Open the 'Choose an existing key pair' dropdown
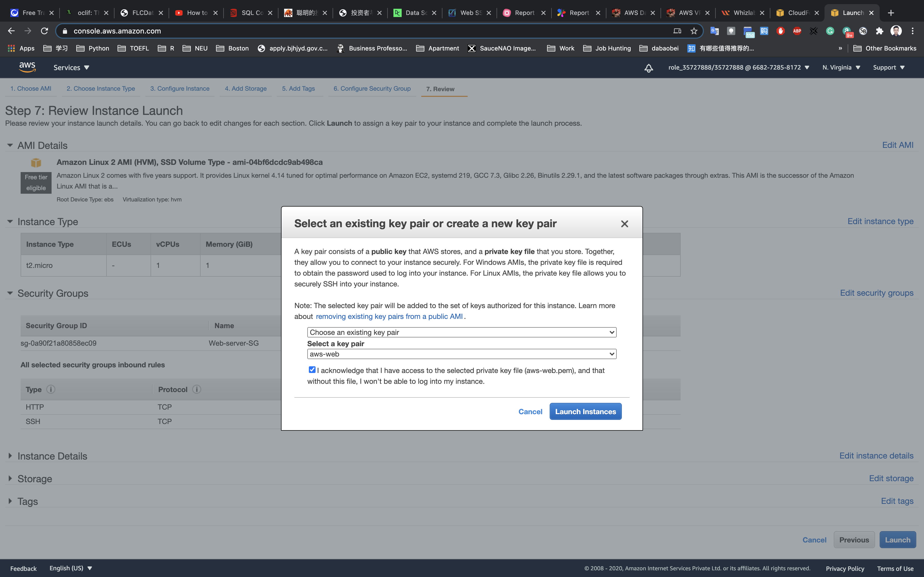The height and width of the screenshot is (577, 924). (462, 332)
